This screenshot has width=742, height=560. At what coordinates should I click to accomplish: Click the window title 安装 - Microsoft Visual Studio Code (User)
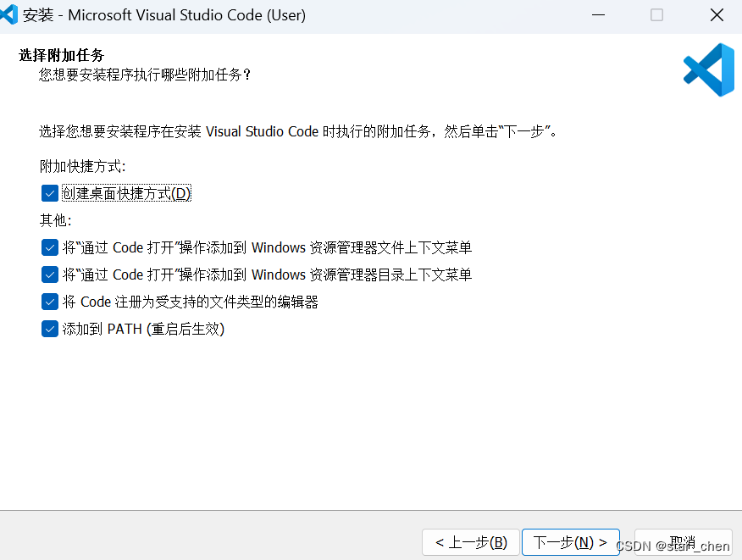pyautogui.click(x=164, y=15)
